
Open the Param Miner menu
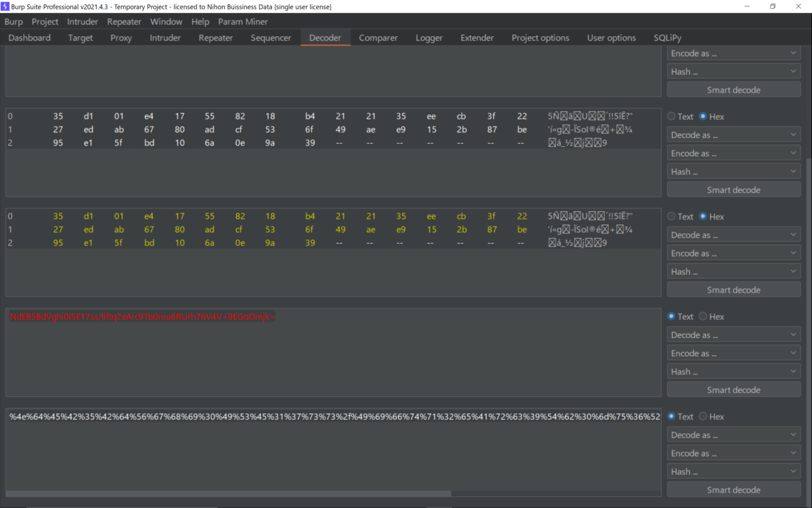[243, 22]
